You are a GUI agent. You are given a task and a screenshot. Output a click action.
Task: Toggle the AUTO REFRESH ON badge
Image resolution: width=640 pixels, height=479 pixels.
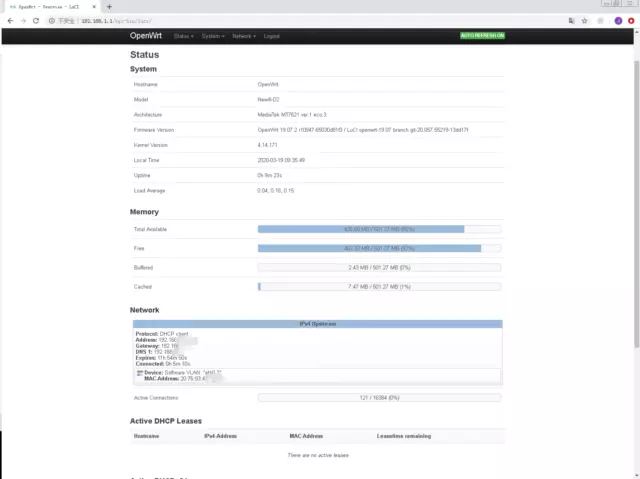482,35
